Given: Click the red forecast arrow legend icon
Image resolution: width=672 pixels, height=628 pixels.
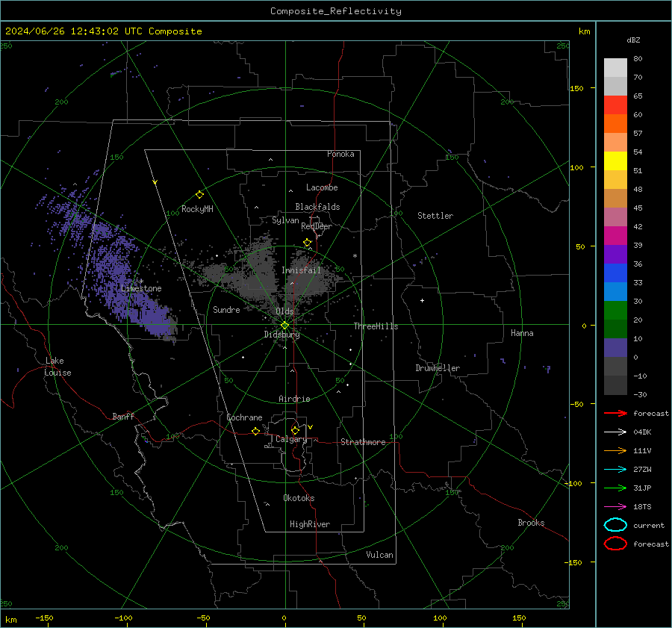Looking at the screenshot, I should point(615,413).
